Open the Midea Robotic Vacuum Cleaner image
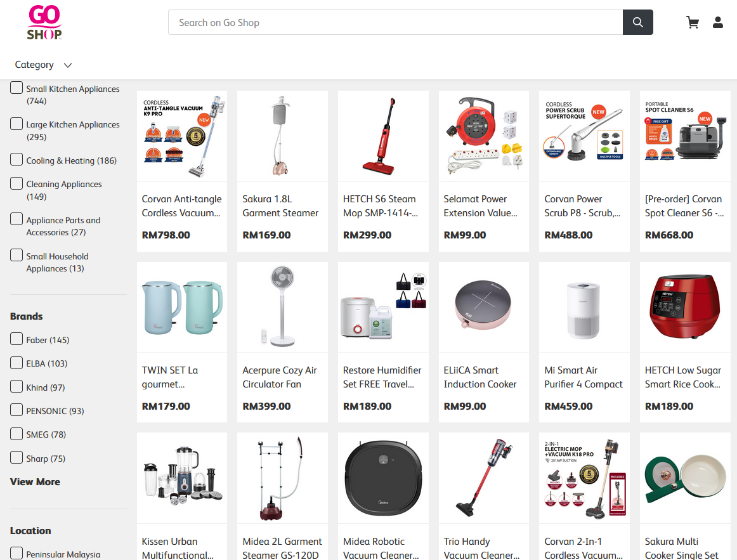The width and height of the screenshot is (737, 560). coord(383,478)
